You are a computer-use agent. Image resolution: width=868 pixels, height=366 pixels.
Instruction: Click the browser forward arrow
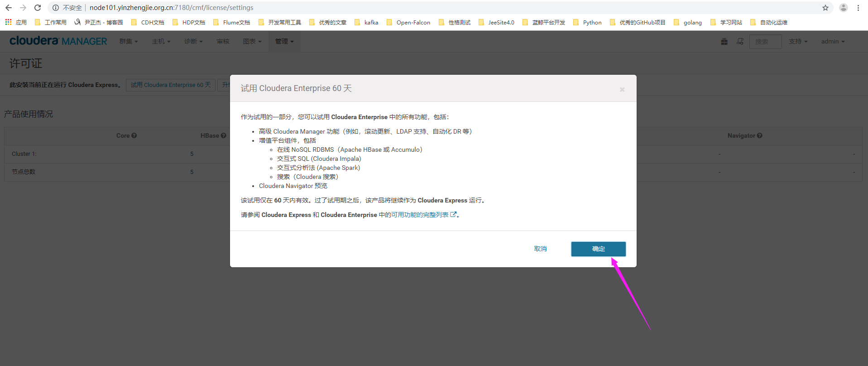[23, 8]
